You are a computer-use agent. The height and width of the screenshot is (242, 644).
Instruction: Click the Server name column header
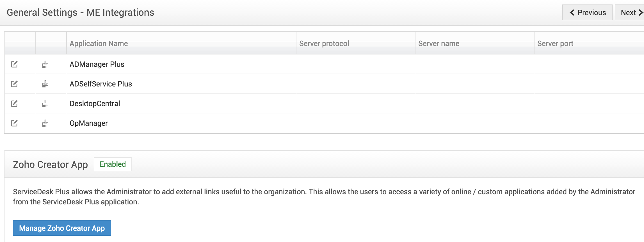pyautogui.click(x=439, y=44)
